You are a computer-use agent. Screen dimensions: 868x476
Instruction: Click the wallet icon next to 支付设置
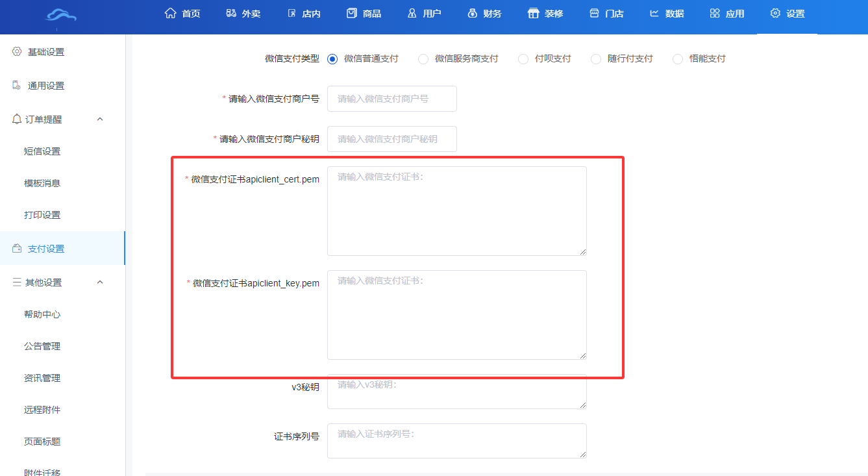18,248
